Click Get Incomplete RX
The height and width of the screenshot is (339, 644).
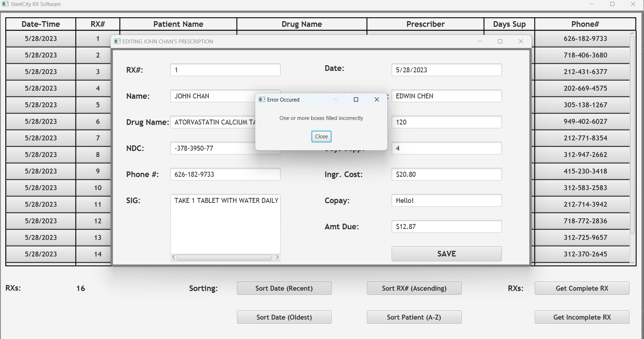(582, 317)
